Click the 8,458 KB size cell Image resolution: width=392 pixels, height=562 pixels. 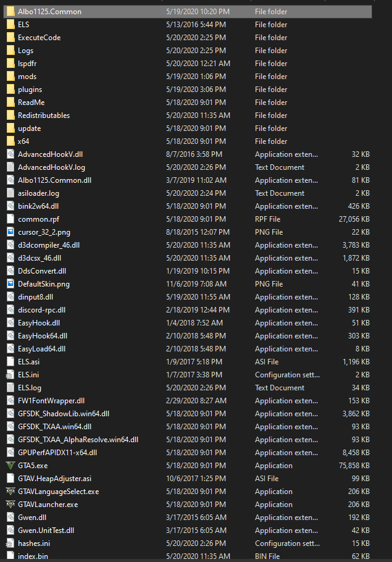(356, 453)
